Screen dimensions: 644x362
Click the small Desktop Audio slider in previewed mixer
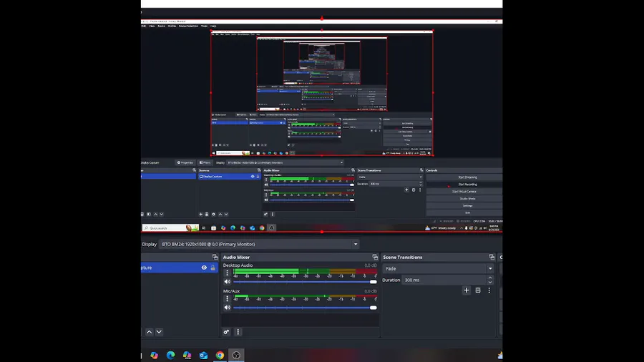pyautogui.click(x=312, y=185)
